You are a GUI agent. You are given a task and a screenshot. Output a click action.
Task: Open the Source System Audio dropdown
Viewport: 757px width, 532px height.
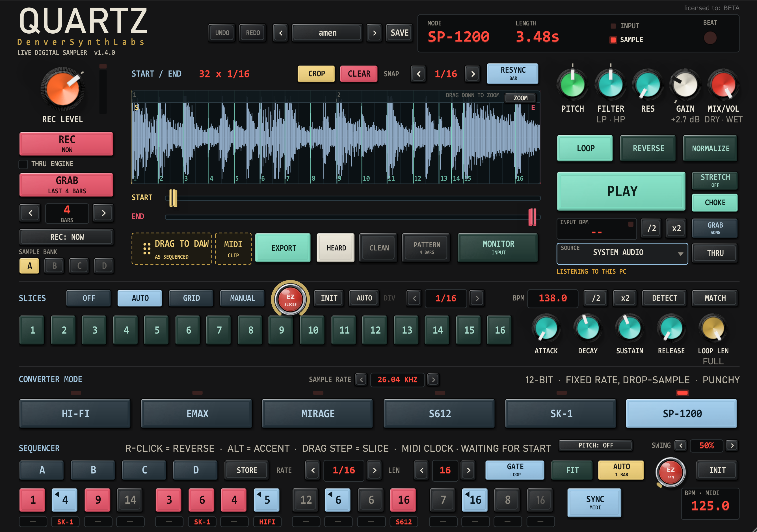[622, 253]
